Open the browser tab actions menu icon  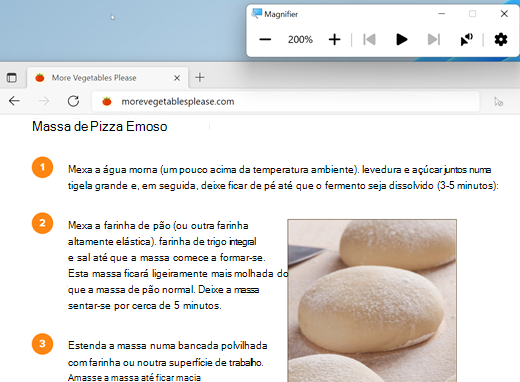[12, 78]
